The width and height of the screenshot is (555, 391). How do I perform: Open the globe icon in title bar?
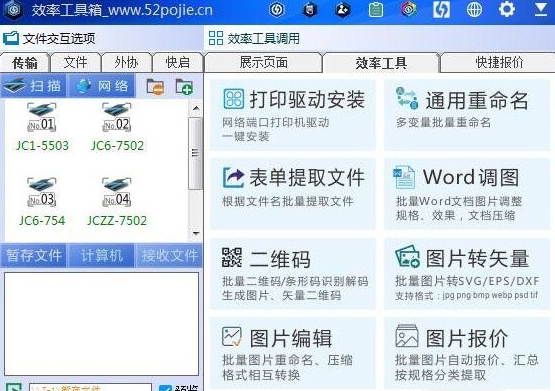click(x=474, y=10)
